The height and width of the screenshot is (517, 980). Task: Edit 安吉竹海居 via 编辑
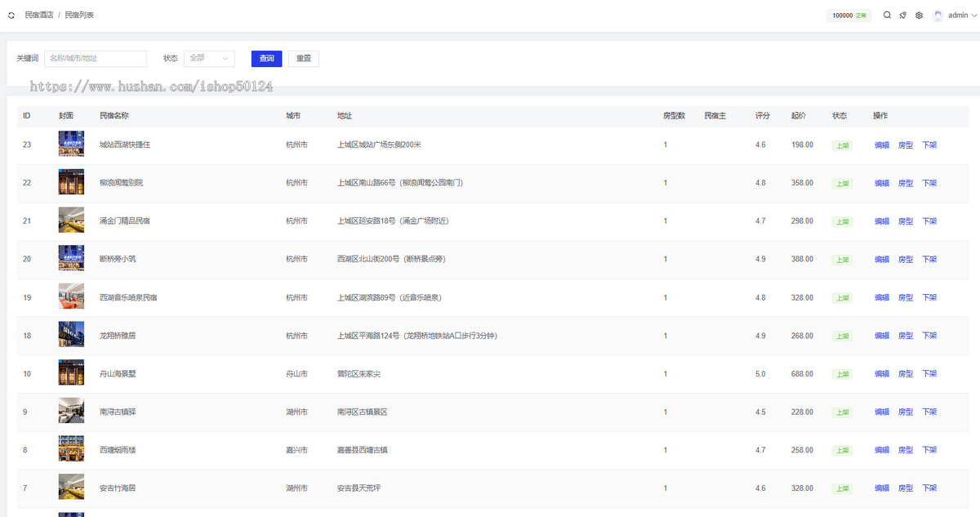pos(882,488)
